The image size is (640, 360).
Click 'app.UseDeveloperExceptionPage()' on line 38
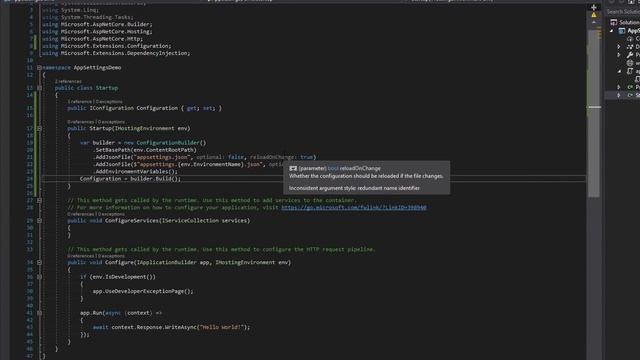(x=141, y=291)
